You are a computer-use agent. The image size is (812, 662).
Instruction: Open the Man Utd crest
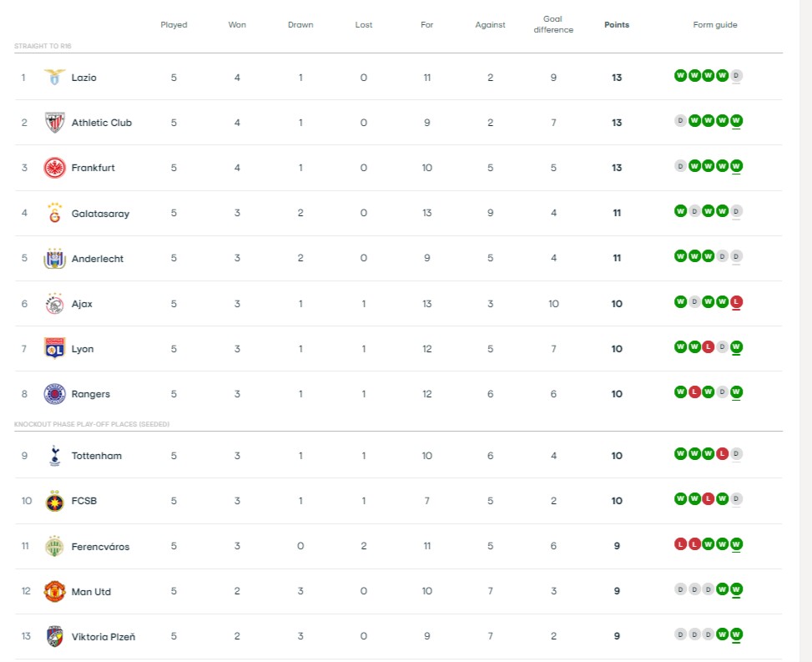point(54,592)
